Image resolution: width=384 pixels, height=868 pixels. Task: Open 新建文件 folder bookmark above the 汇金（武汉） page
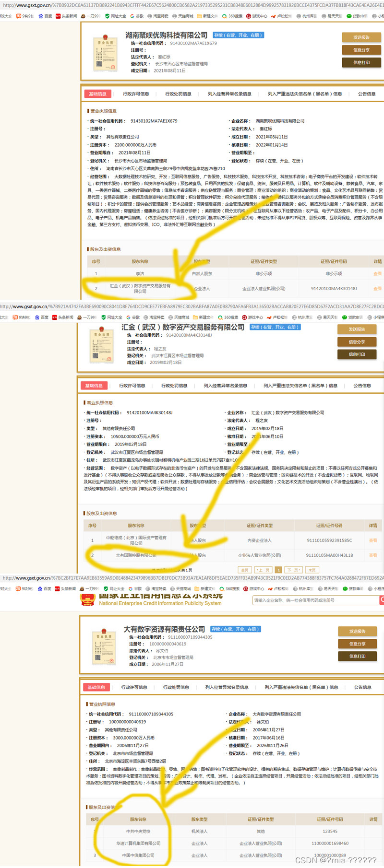(x=204, y=317)
